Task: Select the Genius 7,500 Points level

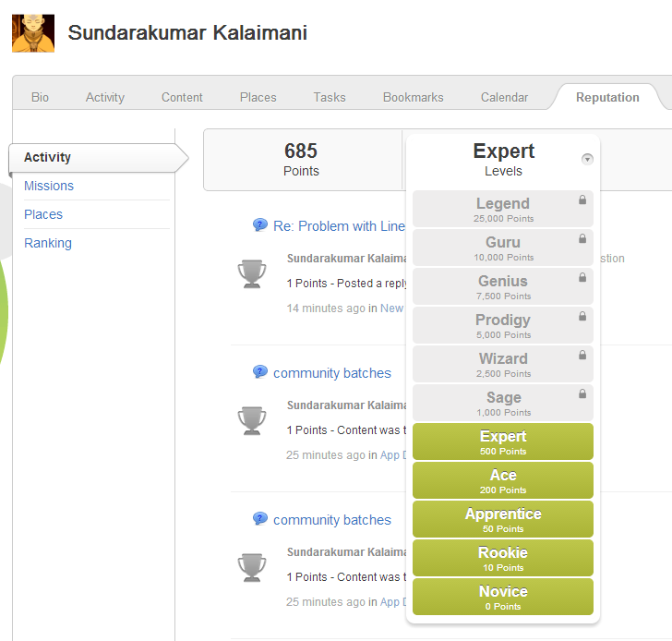Action: pos(503,286)
